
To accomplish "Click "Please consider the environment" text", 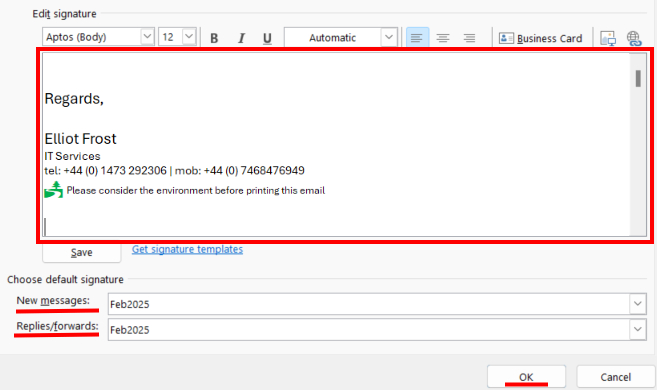I will (x=196, y=191).
